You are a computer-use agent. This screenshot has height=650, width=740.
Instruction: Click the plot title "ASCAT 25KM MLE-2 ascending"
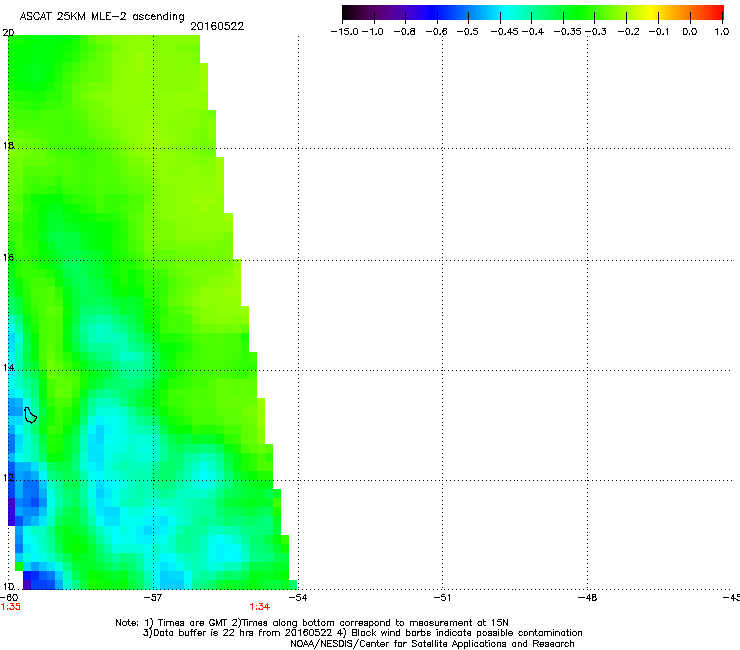coord(102,16)
